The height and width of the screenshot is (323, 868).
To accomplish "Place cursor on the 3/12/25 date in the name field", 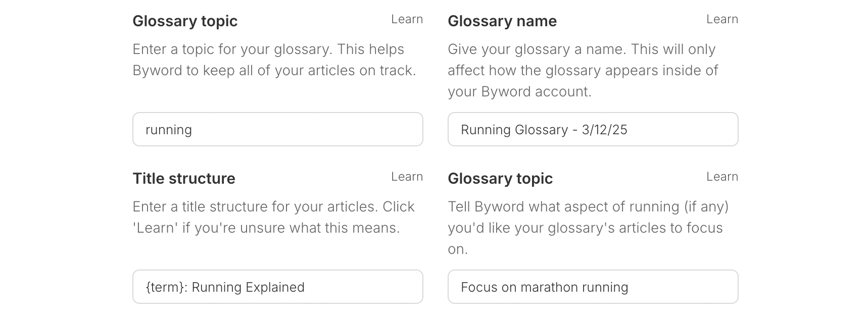I will (604, 130).
